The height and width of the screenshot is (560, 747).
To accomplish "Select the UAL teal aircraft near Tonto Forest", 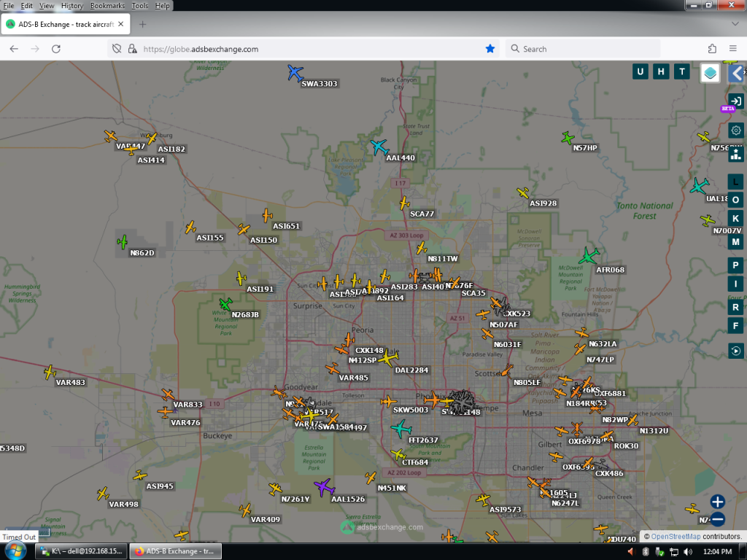I will tap(700, 186).
